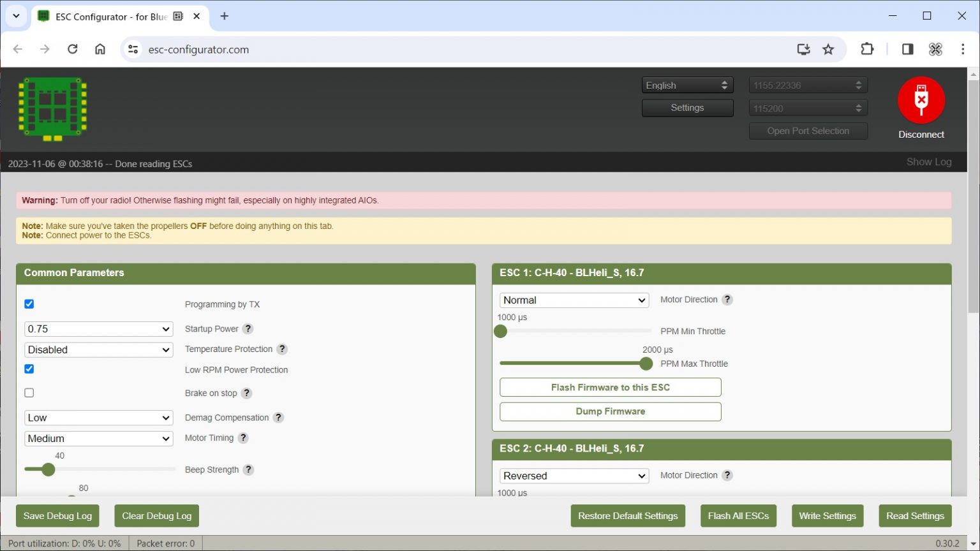Click Beep Strength slider handle at 40
Screen dimensions: 980x551
[x=48, y=469]
